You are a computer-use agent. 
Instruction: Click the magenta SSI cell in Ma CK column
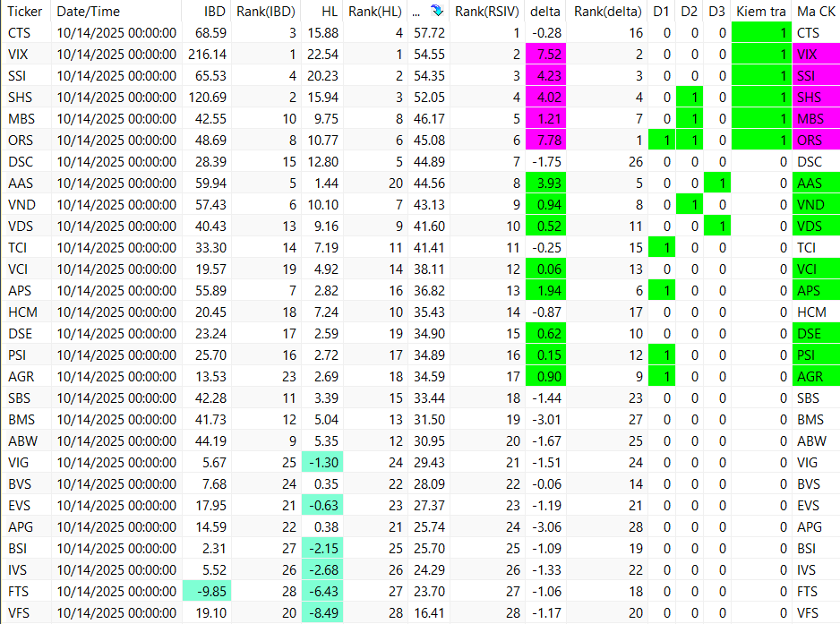click(816, 76)
